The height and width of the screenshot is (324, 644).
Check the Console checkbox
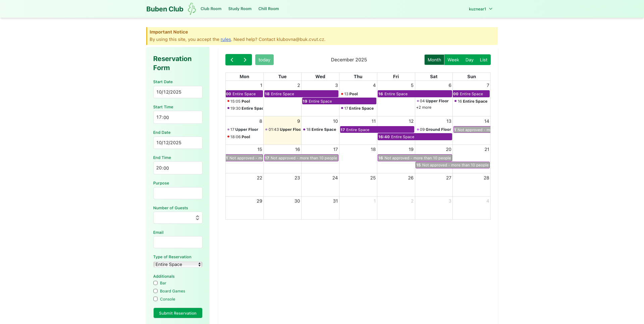pyautogui.click(x=155, y=299)
